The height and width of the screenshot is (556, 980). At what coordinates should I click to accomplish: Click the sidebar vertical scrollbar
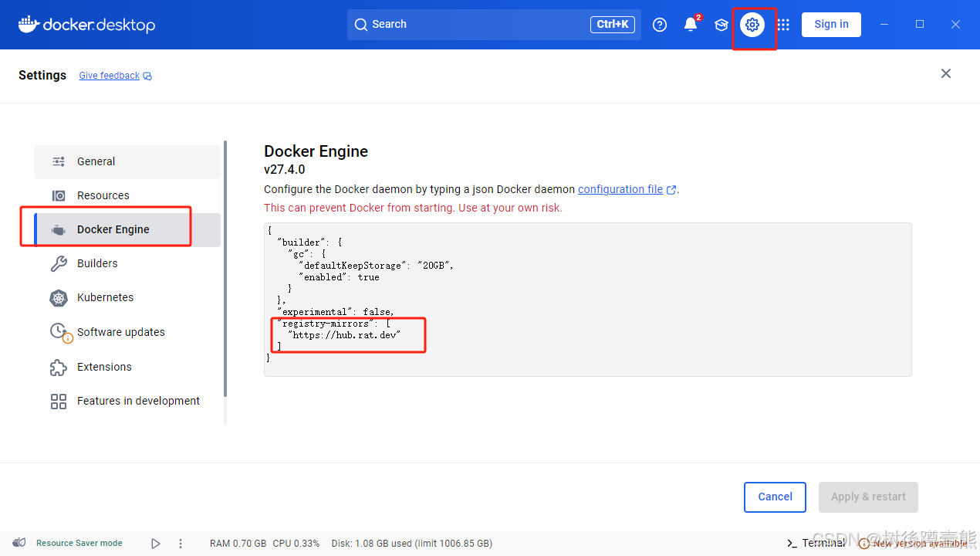point(225,268)
